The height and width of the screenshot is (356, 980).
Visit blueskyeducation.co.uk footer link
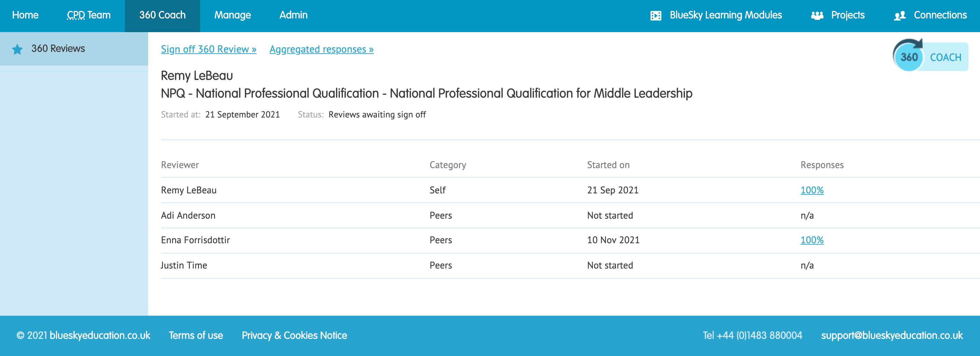point(100,335)
